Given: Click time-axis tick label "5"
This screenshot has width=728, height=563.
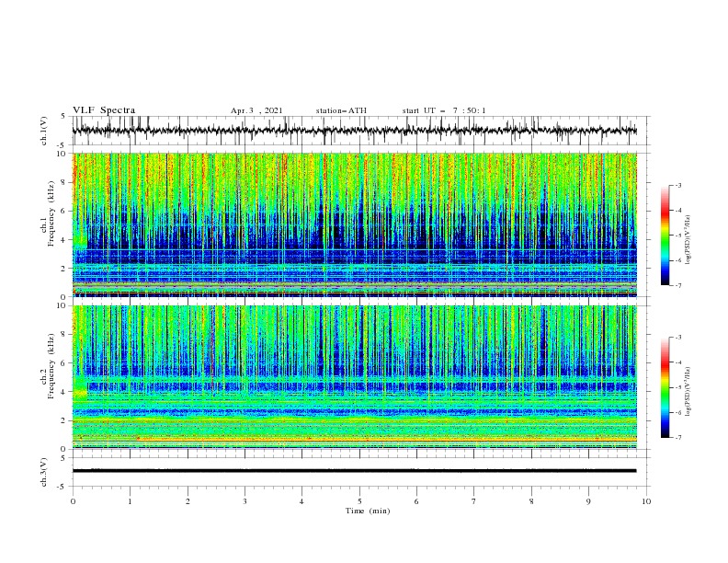Looking at the screenshot, I should tap(359, 501).
